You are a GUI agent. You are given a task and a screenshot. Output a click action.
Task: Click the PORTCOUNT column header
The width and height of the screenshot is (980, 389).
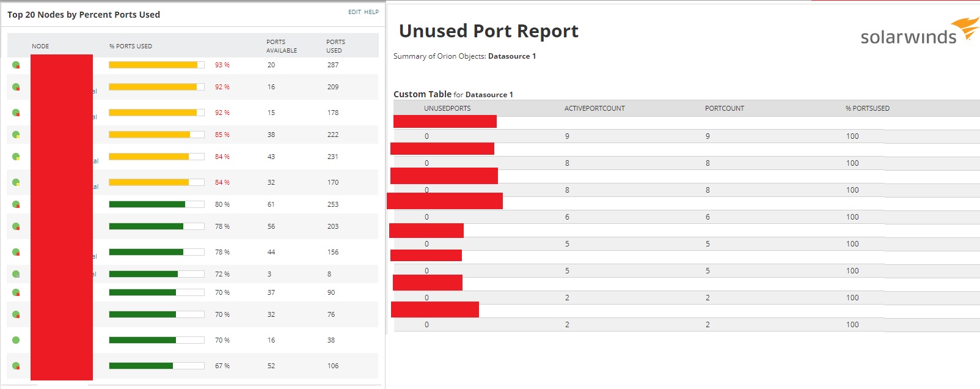click(725, 109)
